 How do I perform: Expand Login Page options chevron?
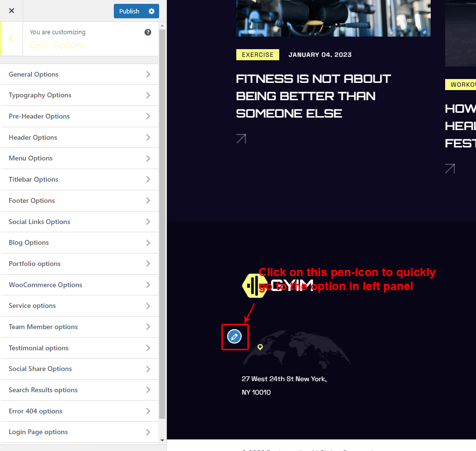(148, 432)
